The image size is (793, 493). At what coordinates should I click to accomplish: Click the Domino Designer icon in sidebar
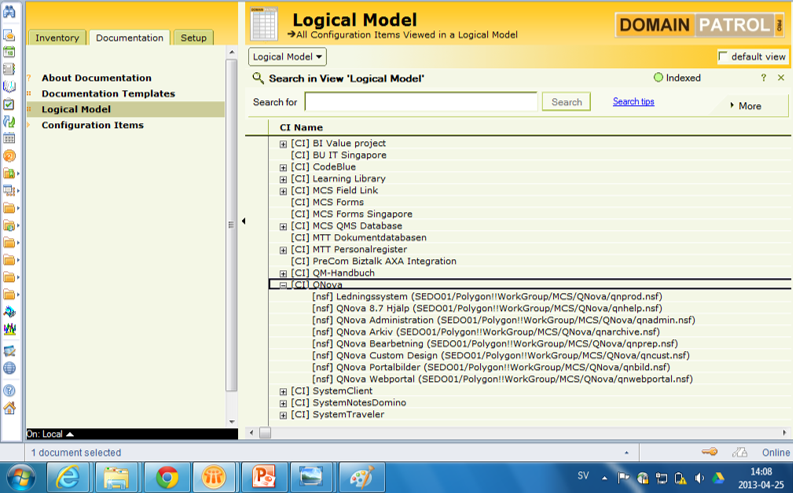[x=9, y=312]
